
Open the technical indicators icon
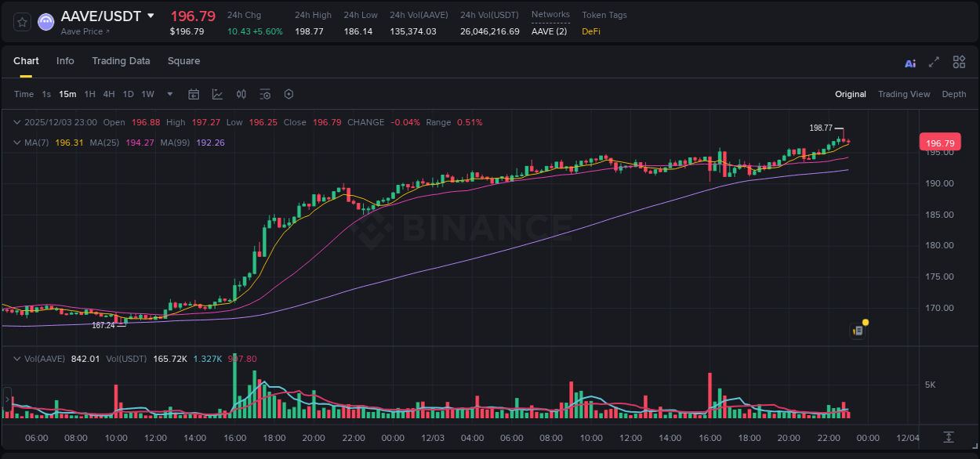(241, 94)
